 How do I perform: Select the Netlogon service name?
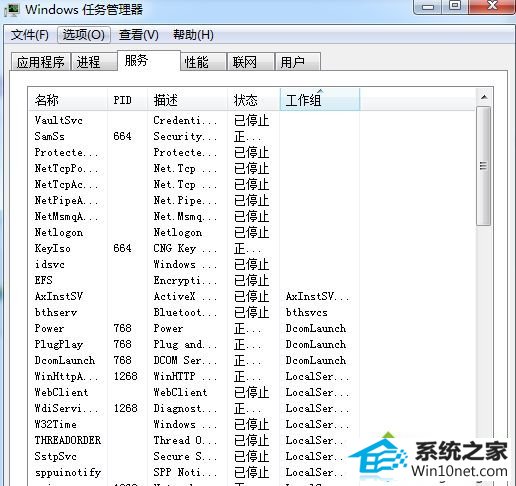pos(59,232)
